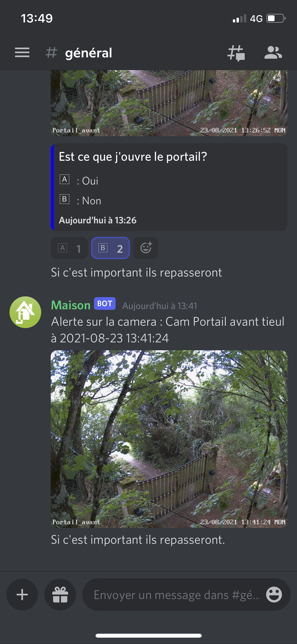
Task: Open the 13:26:52 camera snapshot image
Action: [169, 103]
